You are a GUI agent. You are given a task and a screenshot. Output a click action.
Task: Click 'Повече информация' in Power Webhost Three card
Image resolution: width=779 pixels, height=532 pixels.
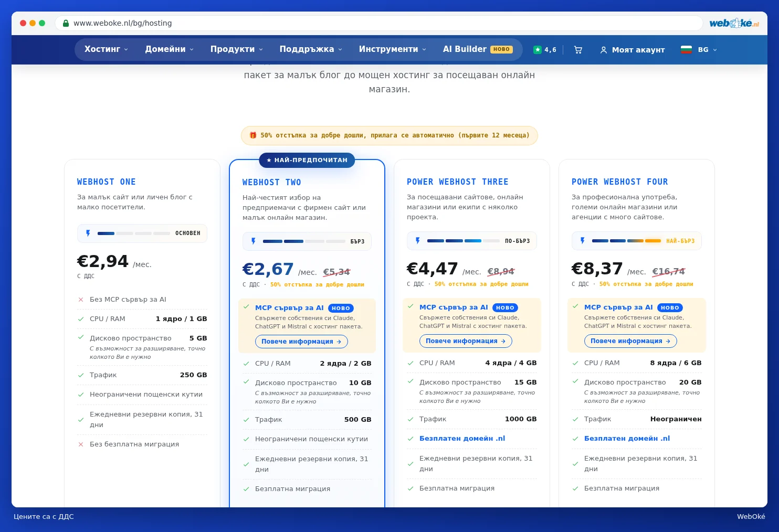pos(466,341)
